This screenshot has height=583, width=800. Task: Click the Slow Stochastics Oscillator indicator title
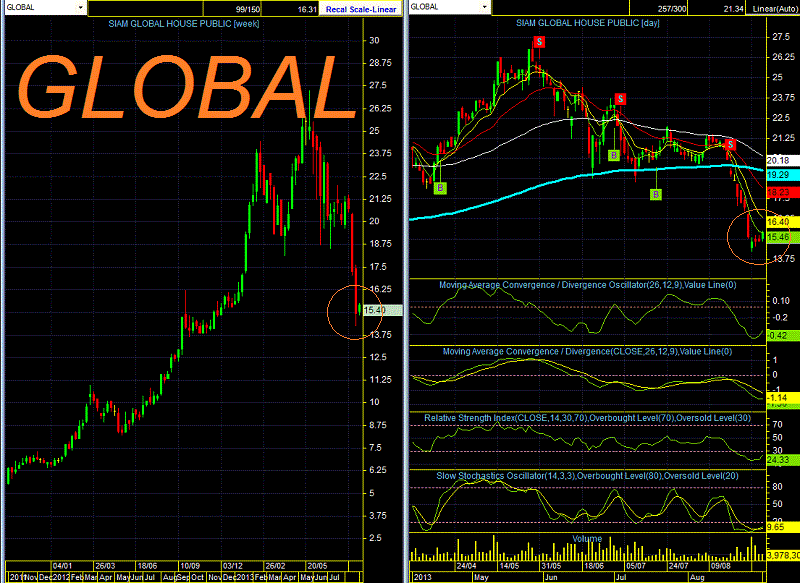click(587, 476)
